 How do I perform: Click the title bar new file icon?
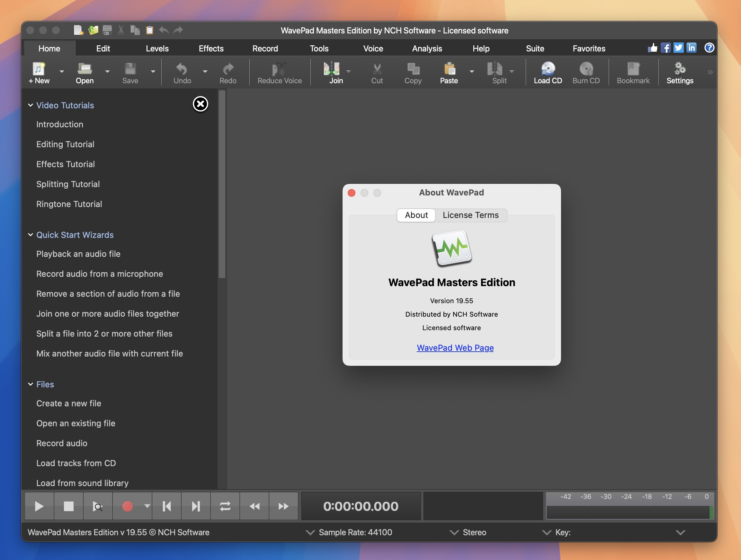78,30
